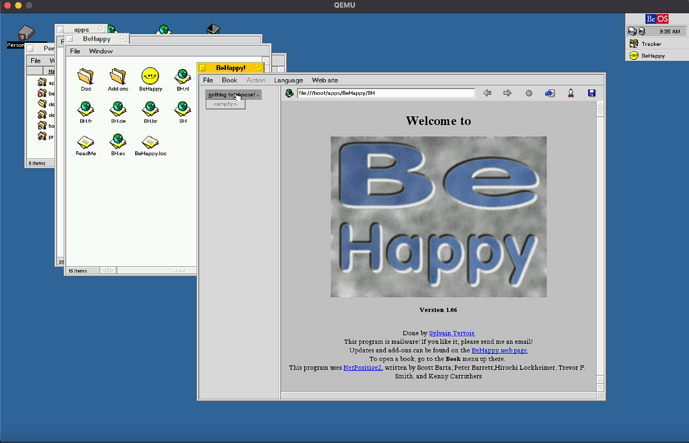Viewport: 689px width, 443px height.
Task: Click left scroll arrow in folder window's horizontal scrollbar
Action: 104,270
